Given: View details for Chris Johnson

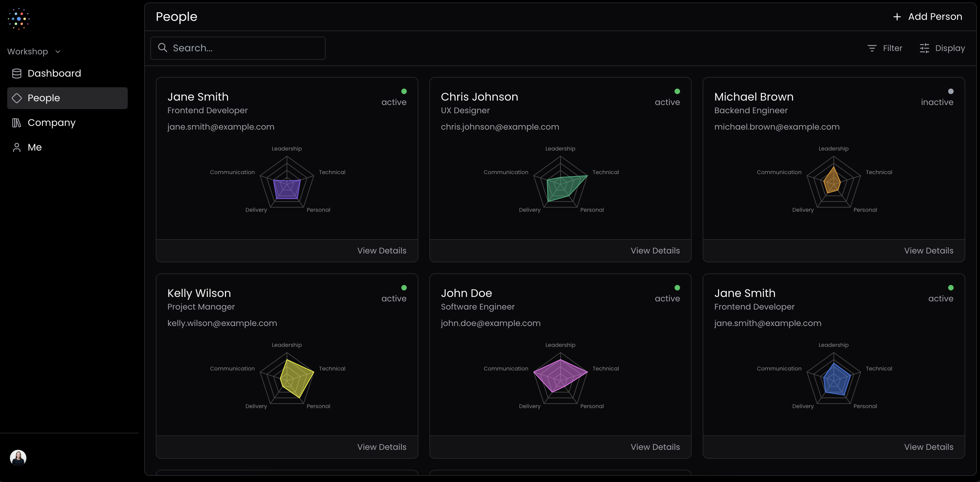Looking at the screenshot, I should pyautogui.click(x=655, y=250).
